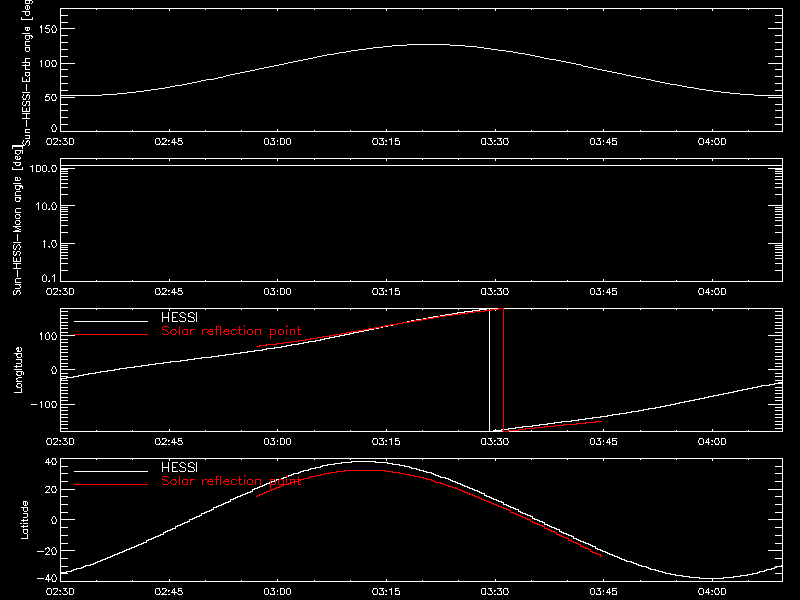Click 03:30 label under Moon angle plot
Viewport: 800px width, 600px height.
(x=495, y=291)
